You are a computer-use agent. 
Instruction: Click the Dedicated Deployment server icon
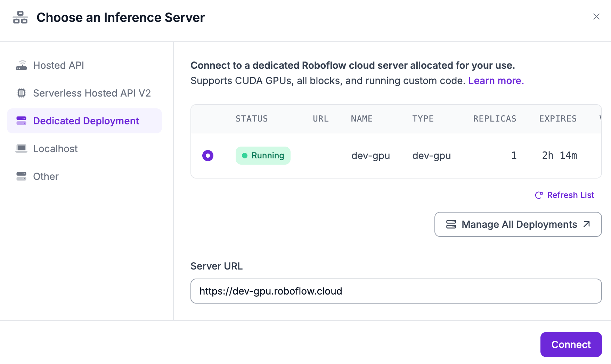click(21, 121)
